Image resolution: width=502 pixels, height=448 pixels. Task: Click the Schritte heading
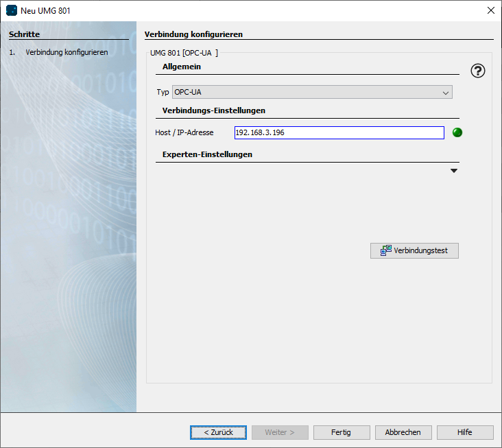tap(24, 34)
